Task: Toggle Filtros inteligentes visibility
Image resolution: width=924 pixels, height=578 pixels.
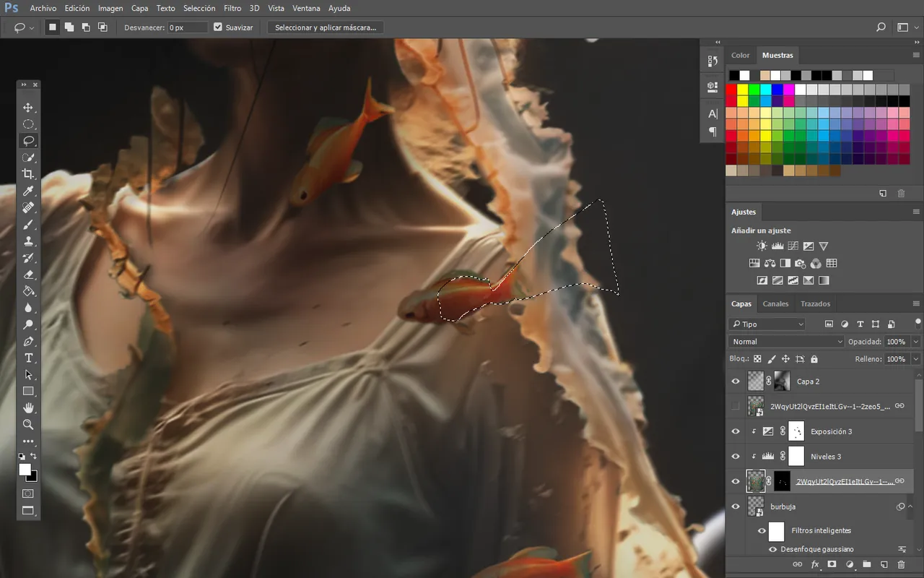Action: click(762, 531)
